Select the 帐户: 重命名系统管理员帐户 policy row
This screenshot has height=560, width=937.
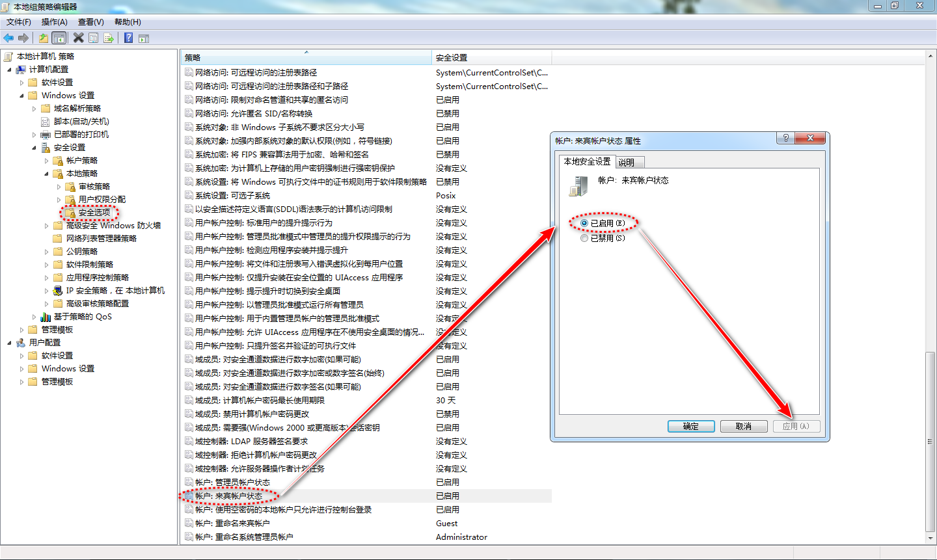pyautogui.click(x=367, y=537)
